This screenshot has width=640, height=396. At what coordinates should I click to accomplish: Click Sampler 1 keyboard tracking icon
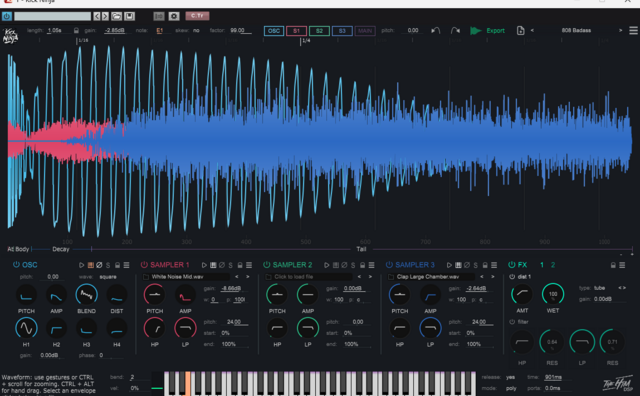click(213, 265)
